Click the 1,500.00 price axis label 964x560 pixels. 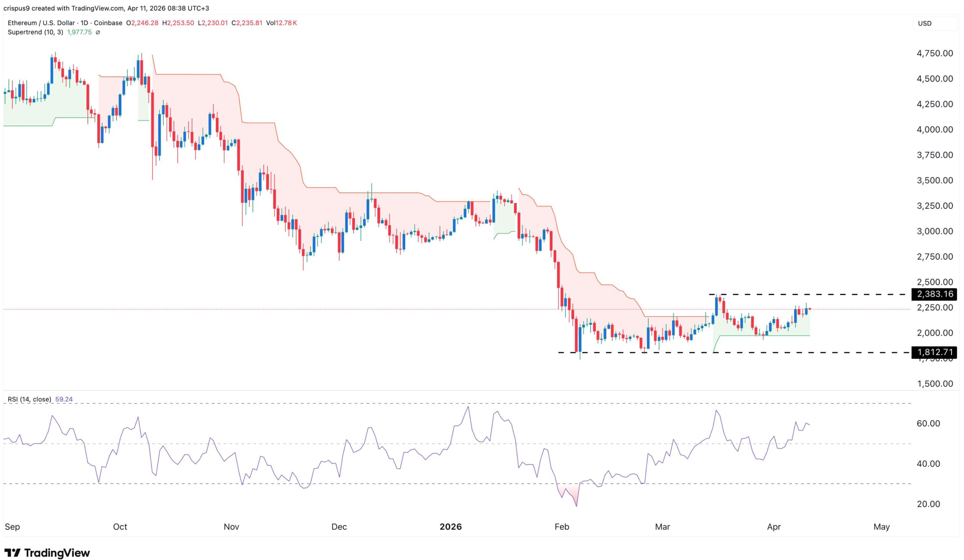pos(935,384)
